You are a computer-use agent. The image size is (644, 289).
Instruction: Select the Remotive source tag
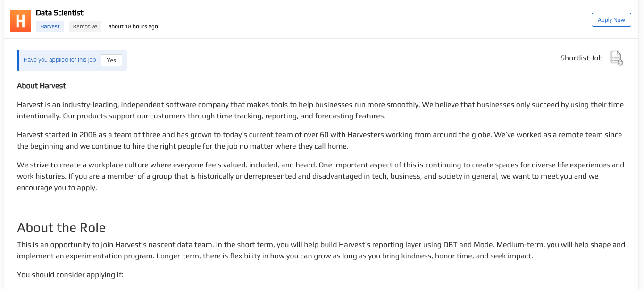coord(85,26)
